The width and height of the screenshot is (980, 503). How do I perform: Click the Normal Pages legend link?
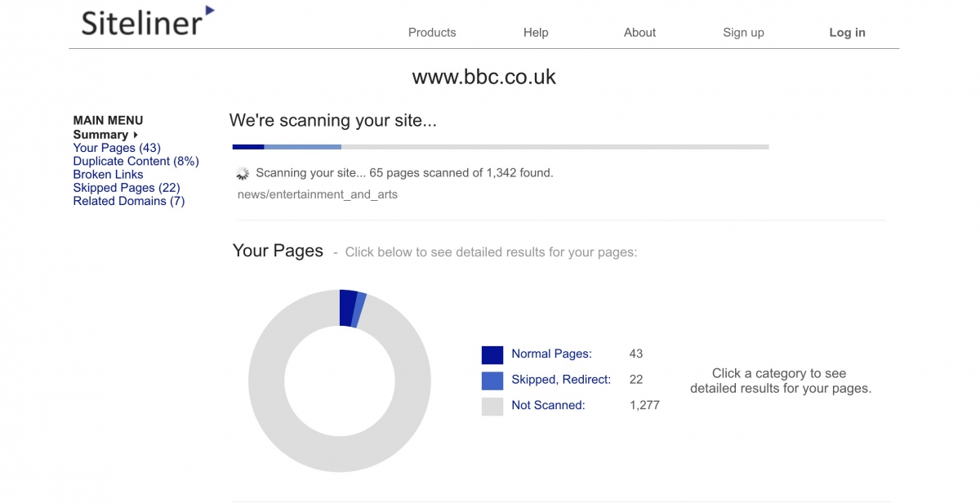pyautogui.click(x=551, y=354)
